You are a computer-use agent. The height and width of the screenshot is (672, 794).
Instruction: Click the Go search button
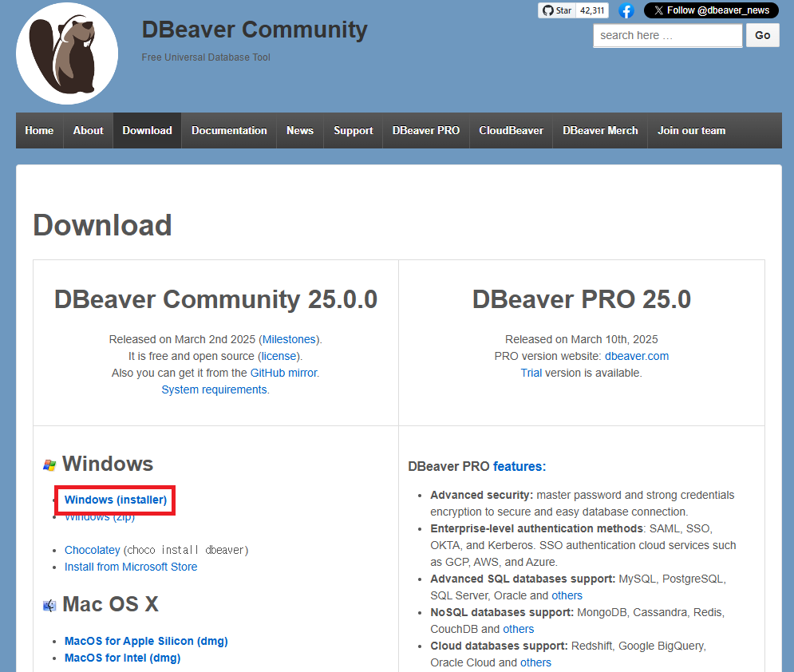(762, 35)
